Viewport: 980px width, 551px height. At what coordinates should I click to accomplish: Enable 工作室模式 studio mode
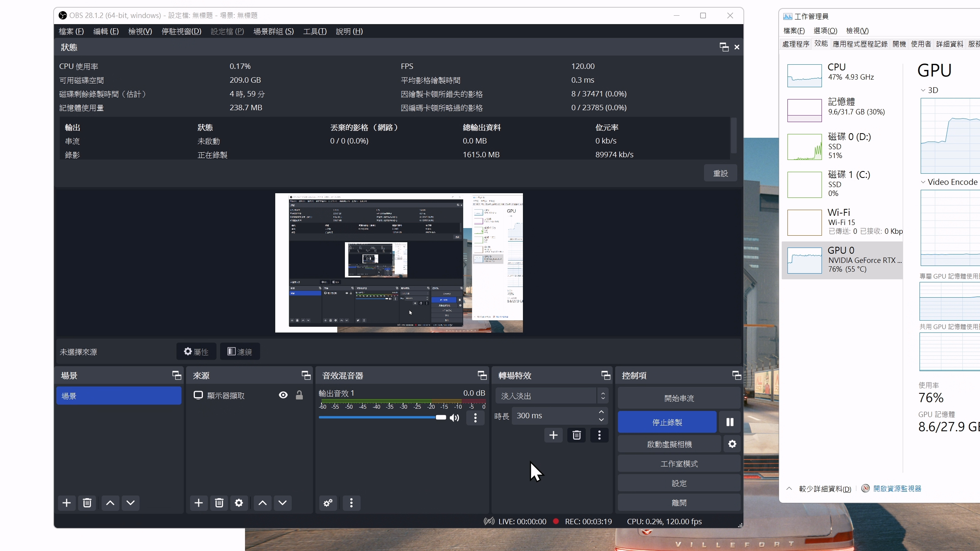coord(679,464)
